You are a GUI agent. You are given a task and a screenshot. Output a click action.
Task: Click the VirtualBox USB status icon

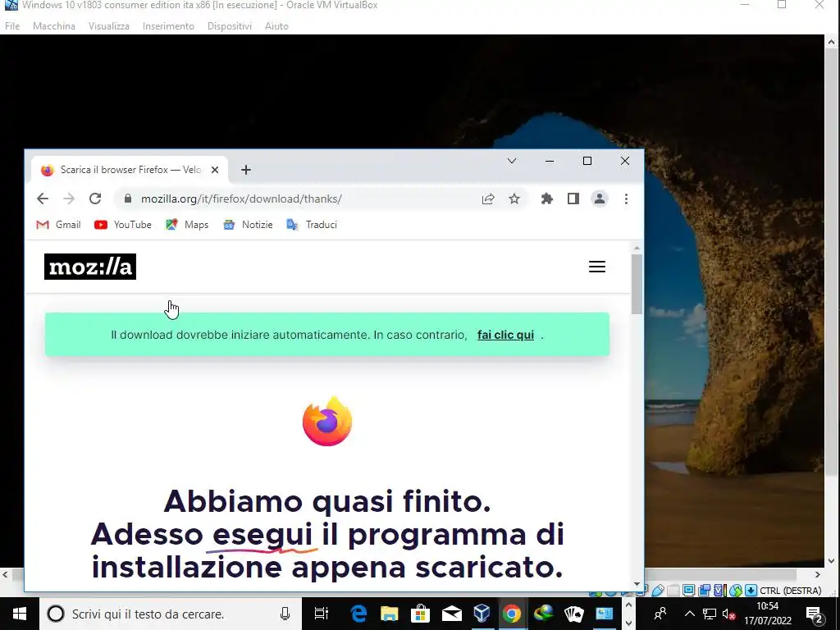[x=657, y=591]
